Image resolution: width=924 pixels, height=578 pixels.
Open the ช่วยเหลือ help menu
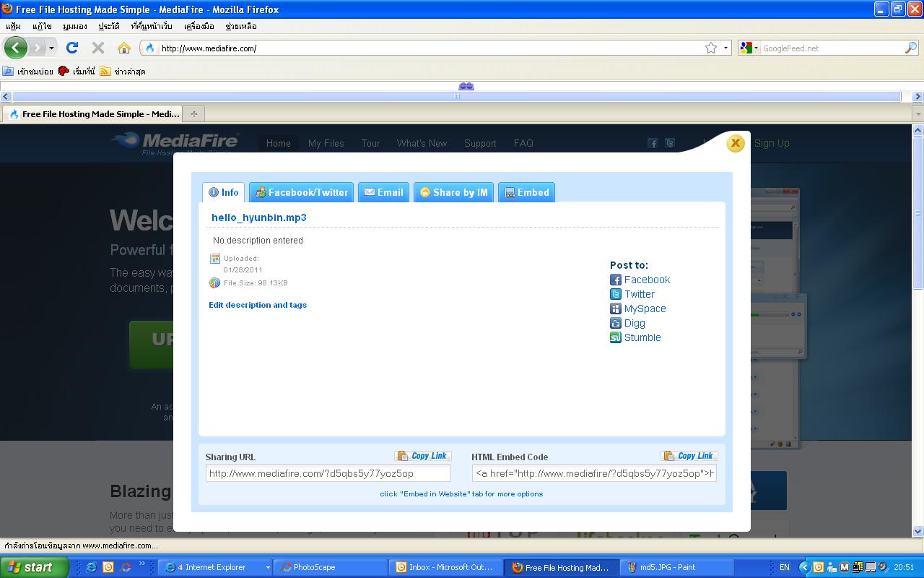click(x=241, y=26)
